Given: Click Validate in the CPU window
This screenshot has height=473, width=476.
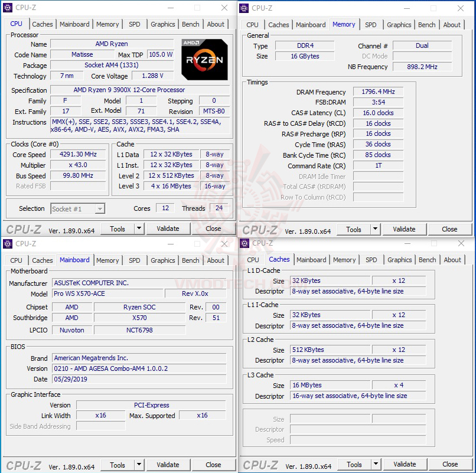Looking at the screenshot, I should pyautogui.click(x=168, y=229).
